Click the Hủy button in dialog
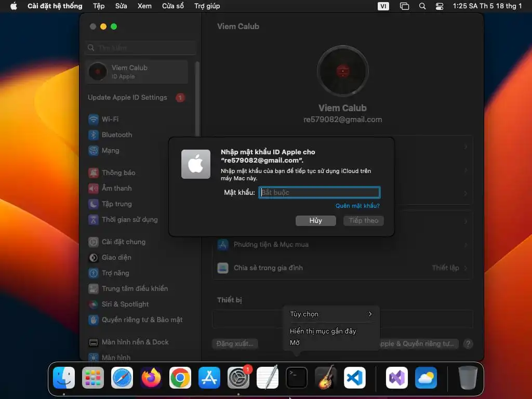This screenshot has height=399, width=532. (x=316, y=220)
